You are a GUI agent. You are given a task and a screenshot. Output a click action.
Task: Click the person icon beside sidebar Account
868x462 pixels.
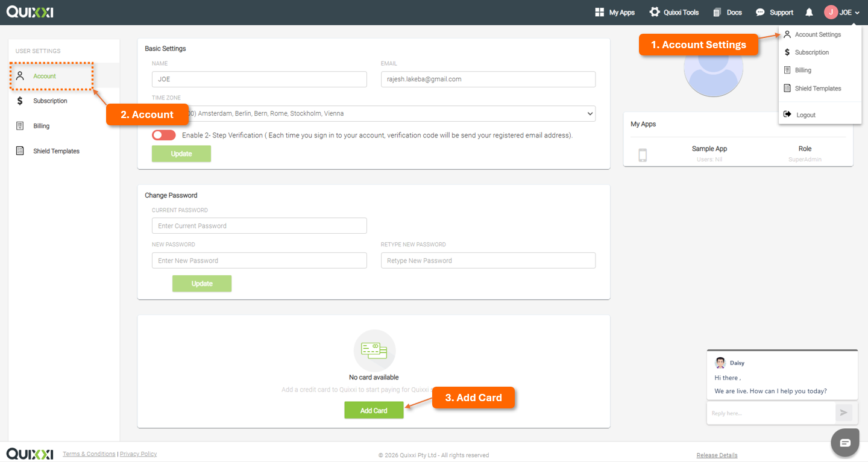click(20, 76)
